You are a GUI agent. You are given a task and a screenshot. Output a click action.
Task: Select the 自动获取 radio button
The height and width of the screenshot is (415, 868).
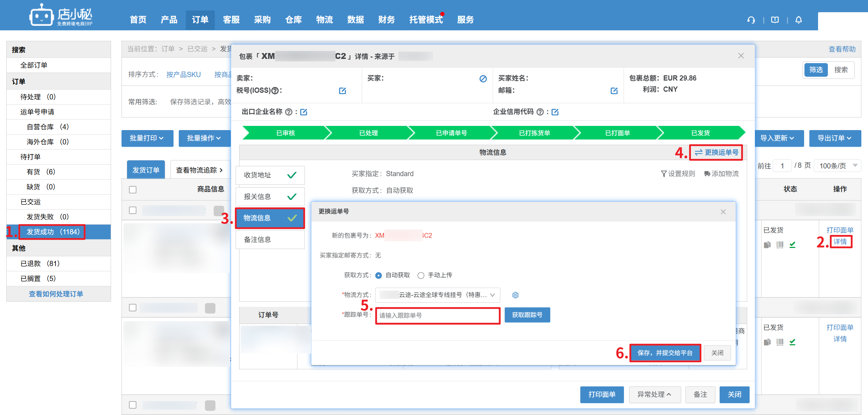[378, 276]
